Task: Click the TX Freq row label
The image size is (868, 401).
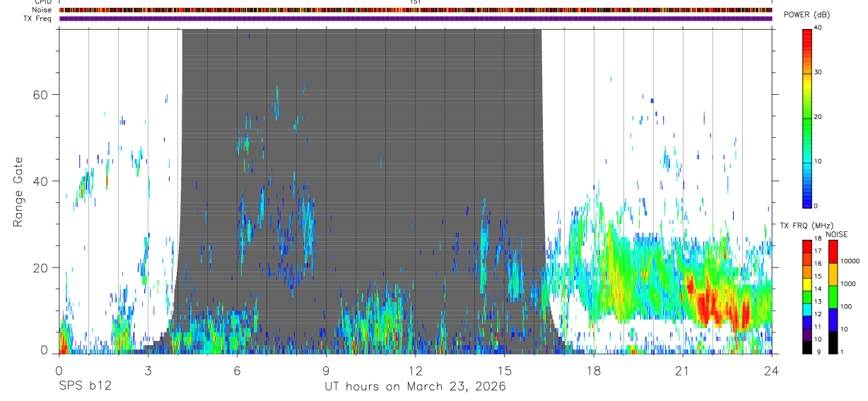Action: 37,18
